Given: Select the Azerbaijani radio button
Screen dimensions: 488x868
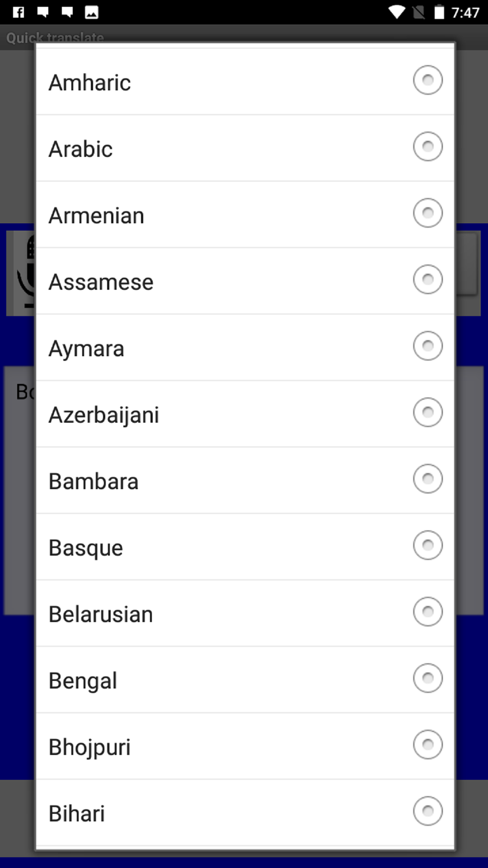Looking at the screenshot, I should pyautogui.click(x=427, y=412).
